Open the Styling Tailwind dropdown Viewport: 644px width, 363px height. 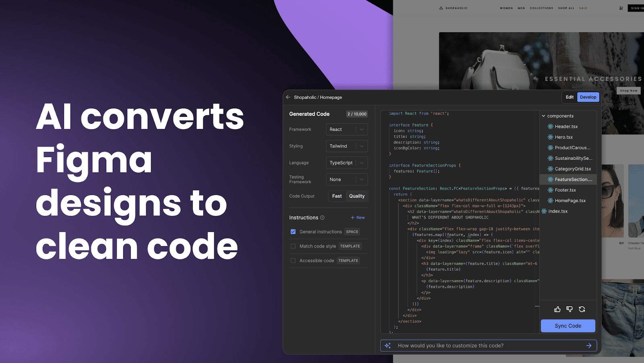click(347, 146)
